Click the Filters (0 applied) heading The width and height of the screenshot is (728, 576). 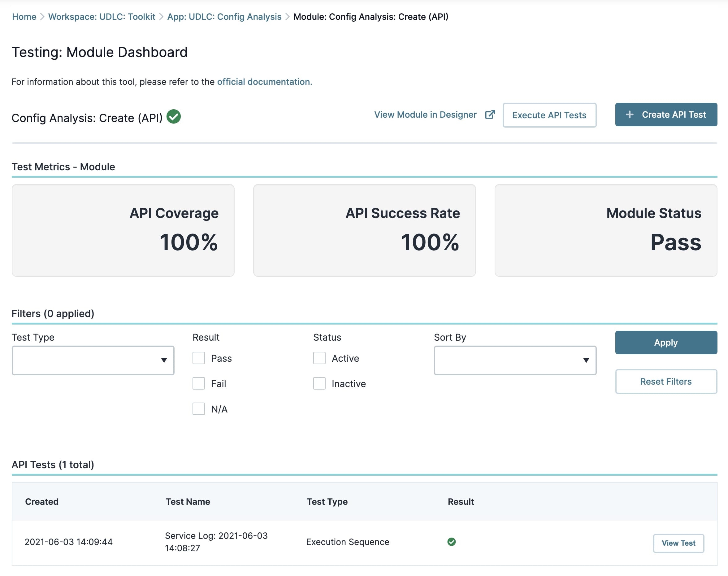coord(53,313)
